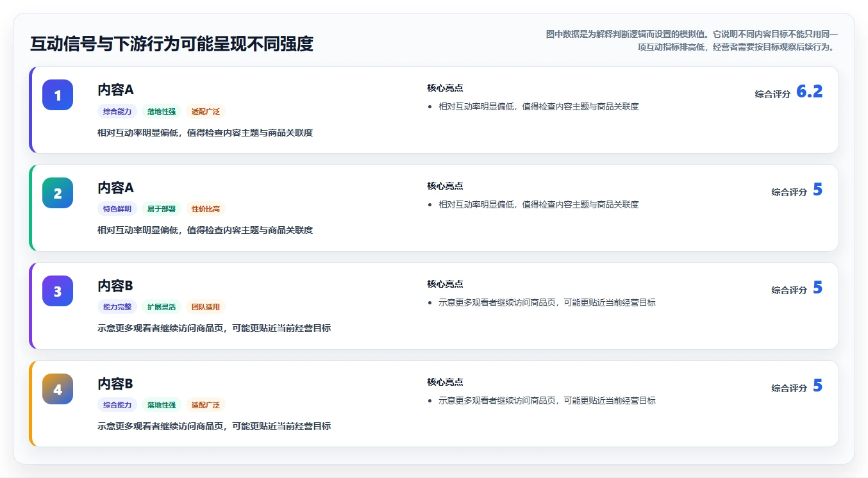Click bold summary 相对互动率明显偏低 in card 1

point(205,133)
